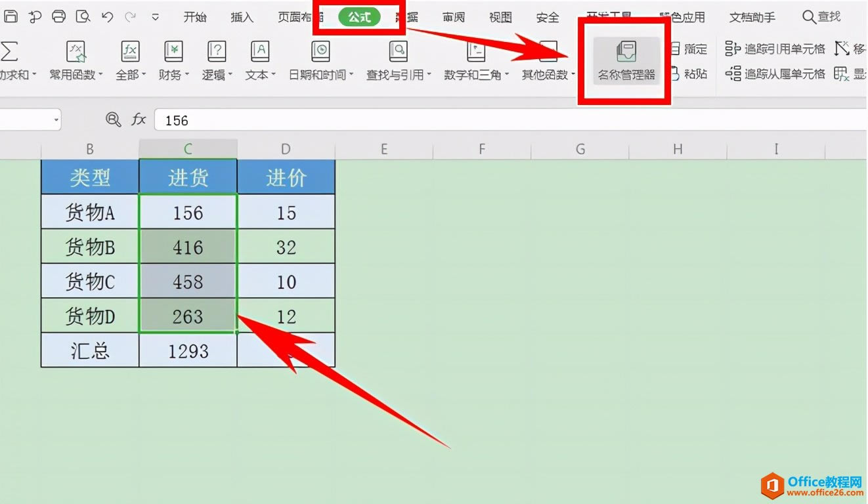Click the Print icon in quick access toolbar
The image size is (868, 504).
pyautogui.click(x=58, y=17)
